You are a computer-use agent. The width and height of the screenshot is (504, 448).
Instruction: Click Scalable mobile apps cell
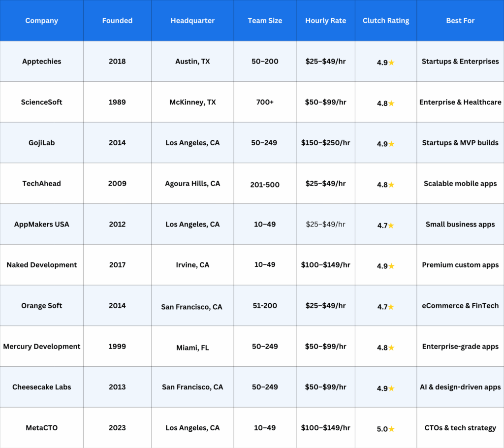tap(460, 183)
